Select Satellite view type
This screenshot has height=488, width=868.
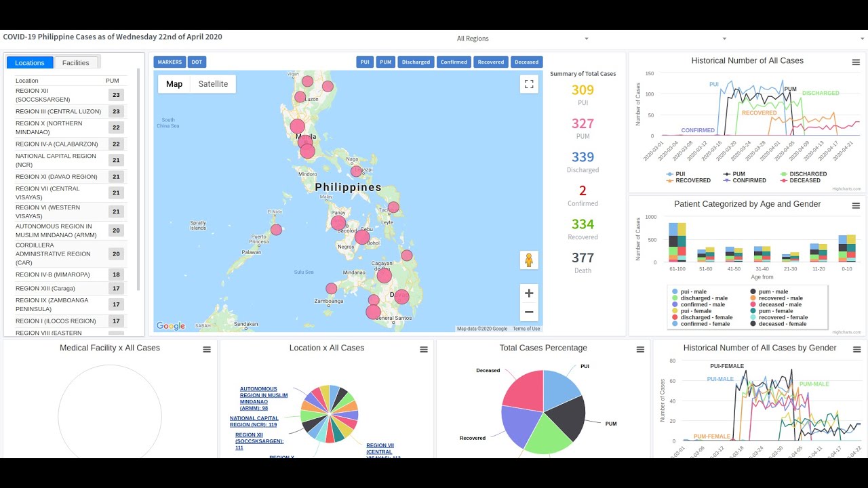click(x=213, y=84)
